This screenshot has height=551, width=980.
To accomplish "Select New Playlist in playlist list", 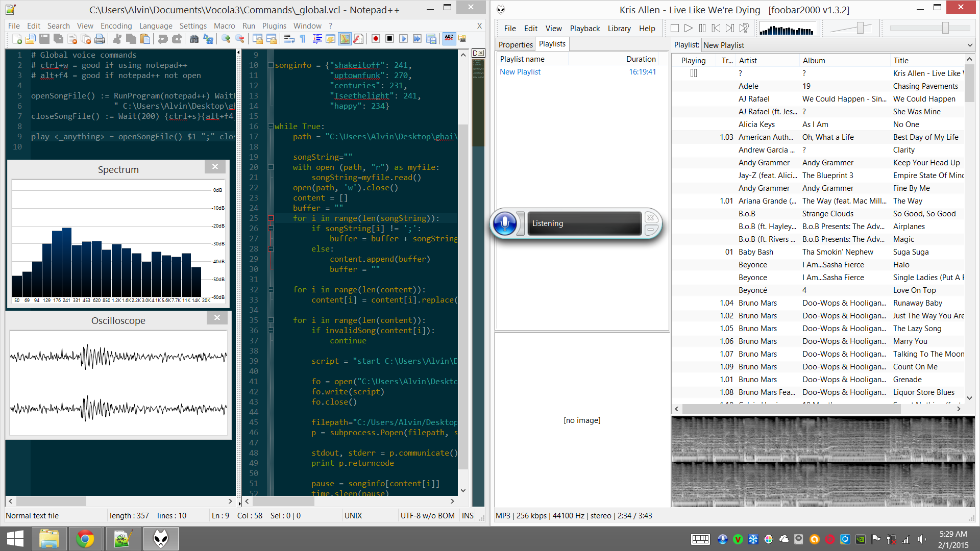I will (x=520, y=72).
